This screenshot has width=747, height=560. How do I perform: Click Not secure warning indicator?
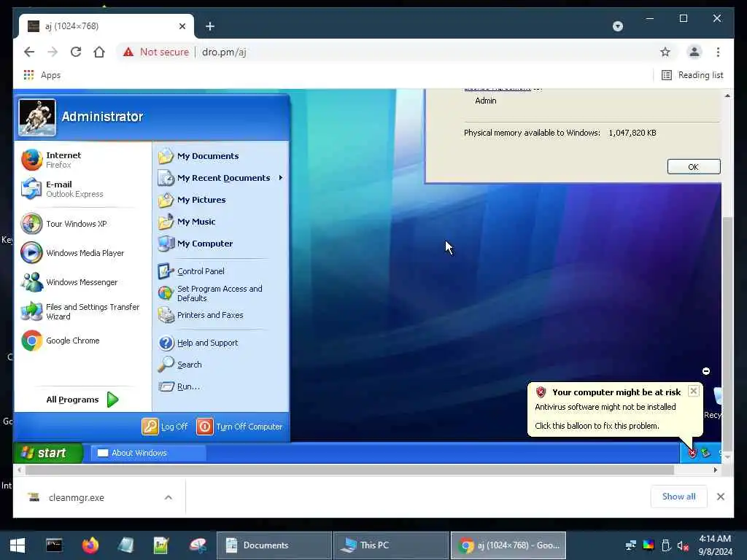156,52
